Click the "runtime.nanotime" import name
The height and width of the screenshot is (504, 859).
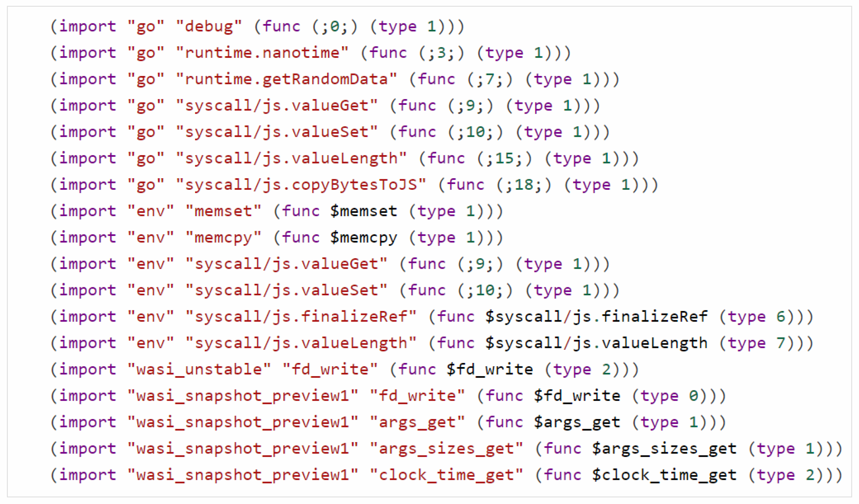[262, 53]
